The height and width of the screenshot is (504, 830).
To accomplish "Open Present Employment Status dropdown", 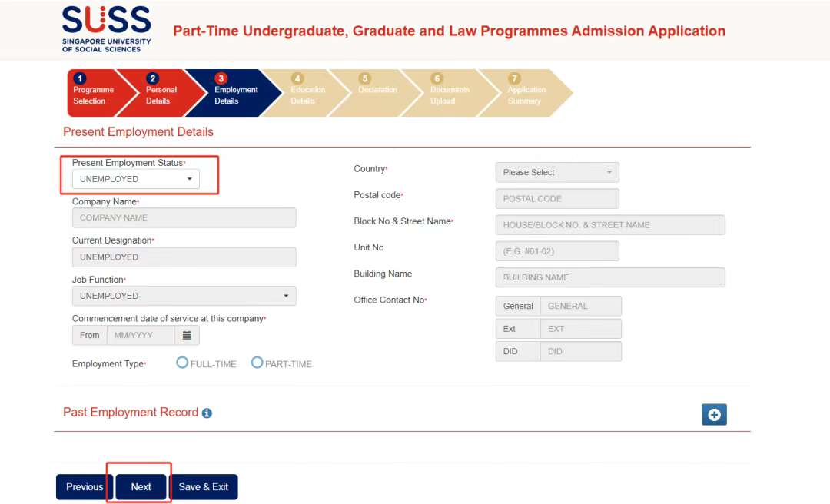I will point(135,179).
